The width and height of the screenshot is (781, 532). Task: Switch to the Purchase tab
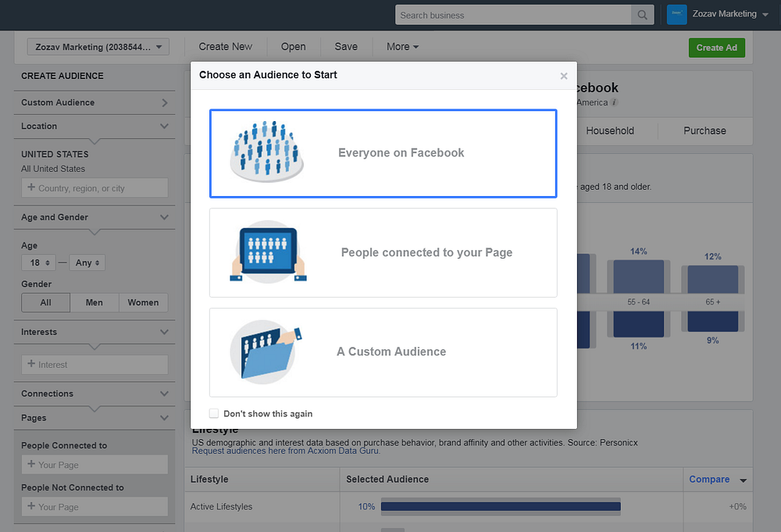(x=704, y=130)
